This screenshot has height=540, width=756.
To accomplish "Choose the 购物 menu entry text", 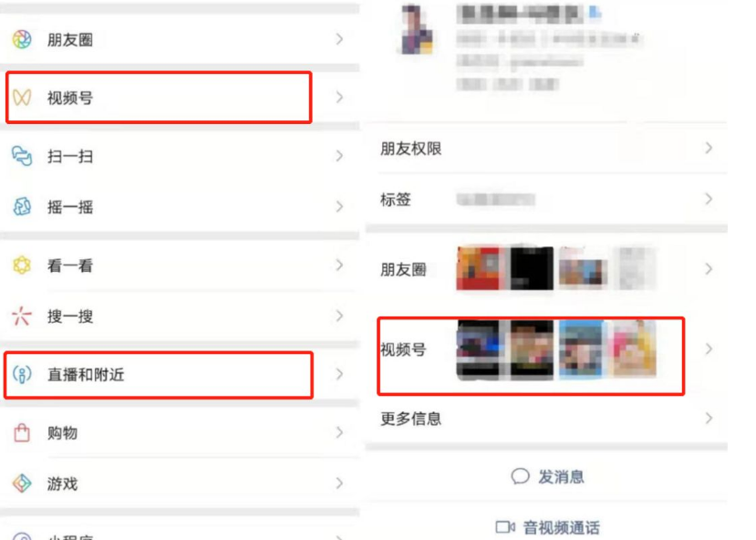I will click(x=62, y=433).
